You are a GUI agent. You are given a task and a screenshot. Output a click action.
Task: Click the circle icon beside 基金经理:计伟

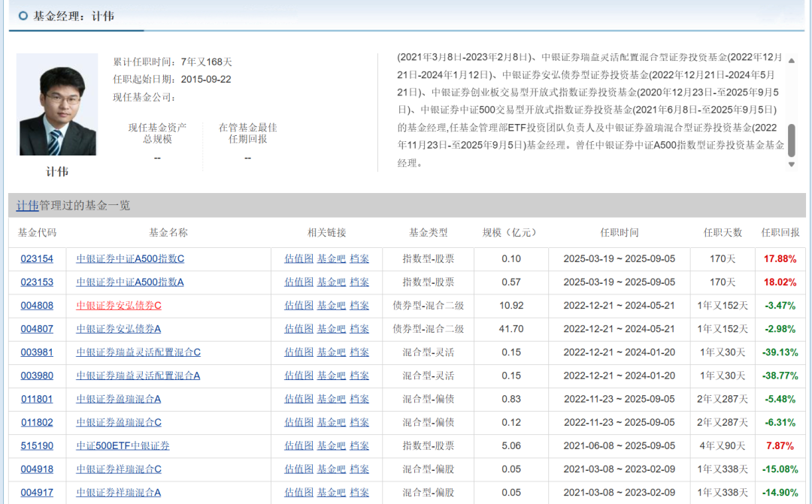23,16
